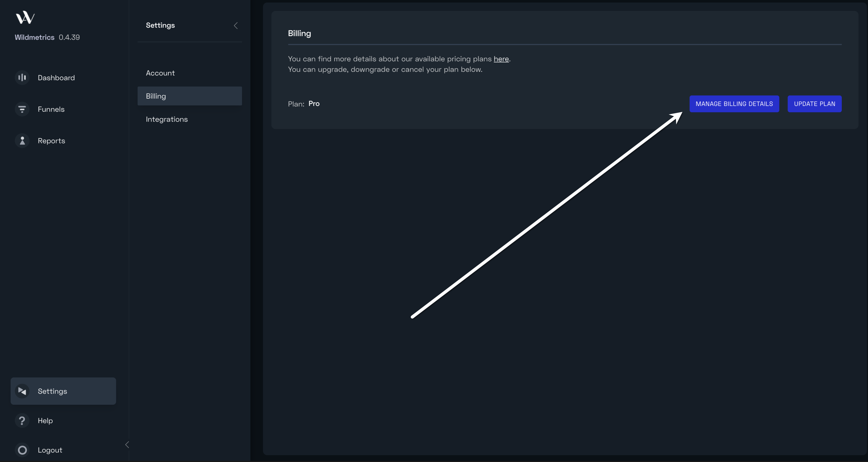Collapse the Settings panel with header chevron
Viewport: 868px width, 462px height.
(x=236, y=26)
